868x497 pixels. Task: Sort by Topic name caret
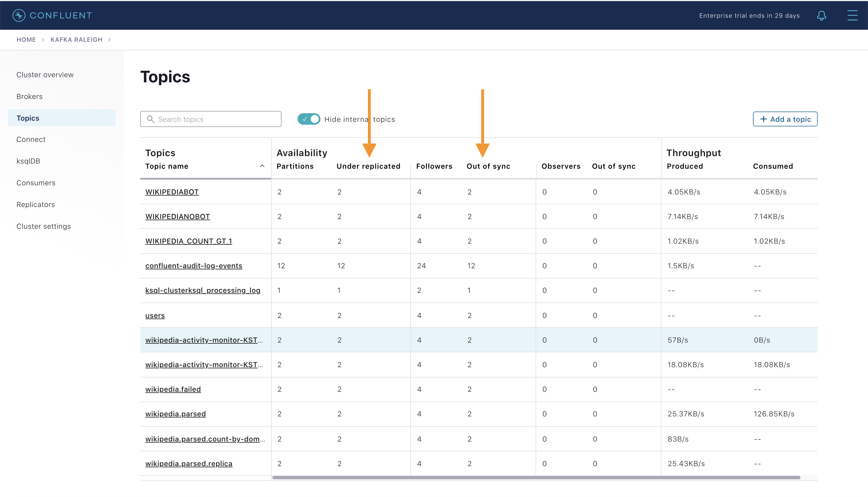coord(262,166)
